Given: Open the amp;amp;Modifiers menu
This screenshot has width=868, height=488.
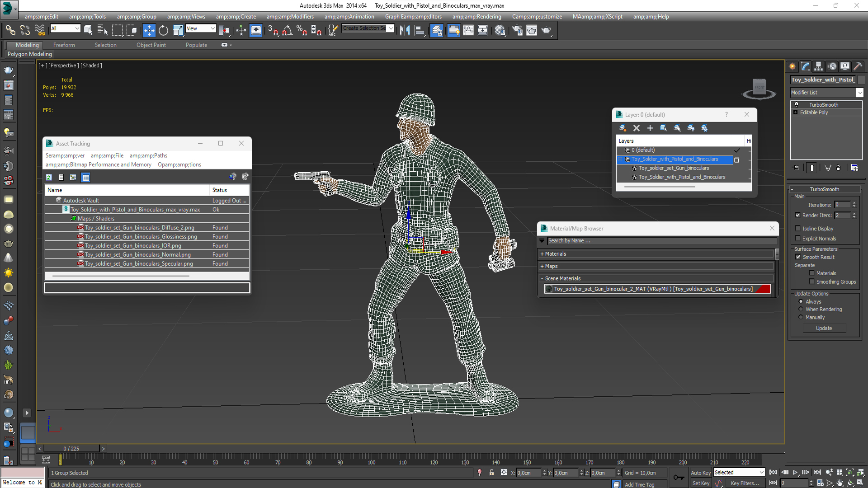Looking at the screenshot, I should click(294, 16).
